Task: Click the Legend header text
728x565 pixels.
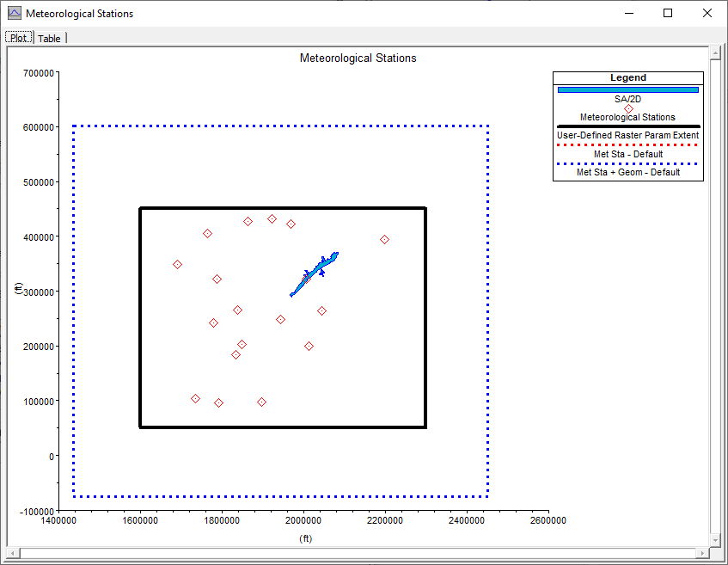Action: 627,77
